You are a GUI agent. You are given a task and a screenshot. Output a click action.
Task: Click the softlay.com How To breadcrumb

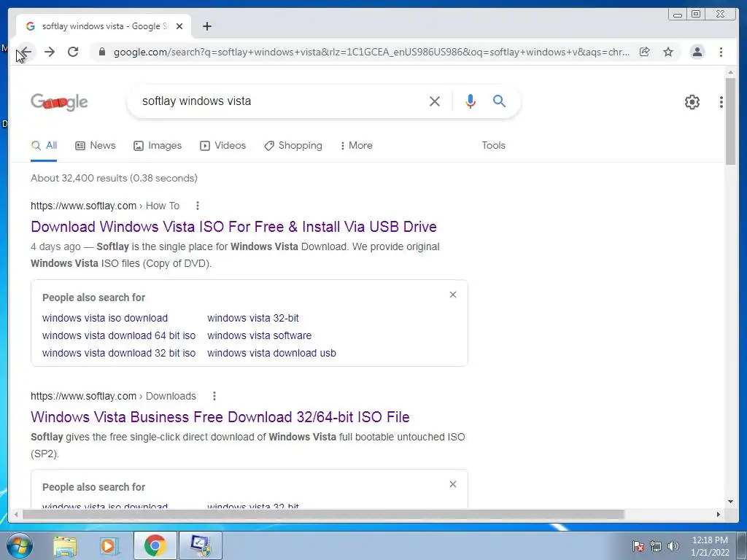pyautogui.click(x=105, y=206)
